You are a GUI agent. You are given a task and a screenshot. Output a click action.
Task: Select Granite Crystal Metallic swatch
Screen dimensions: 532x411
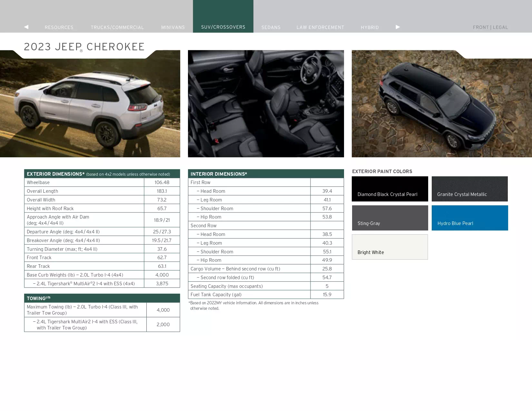click(x=470, y=189)
